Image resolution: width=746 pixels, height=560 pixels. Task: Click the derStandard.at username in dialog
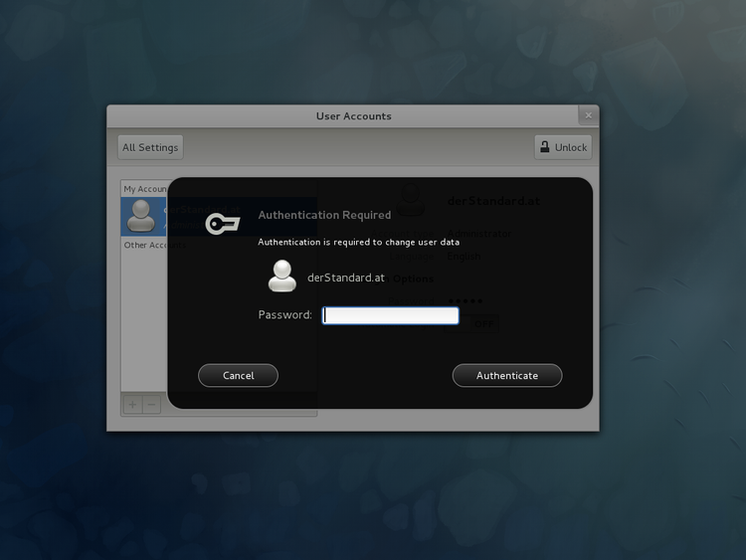coord(345,278)
